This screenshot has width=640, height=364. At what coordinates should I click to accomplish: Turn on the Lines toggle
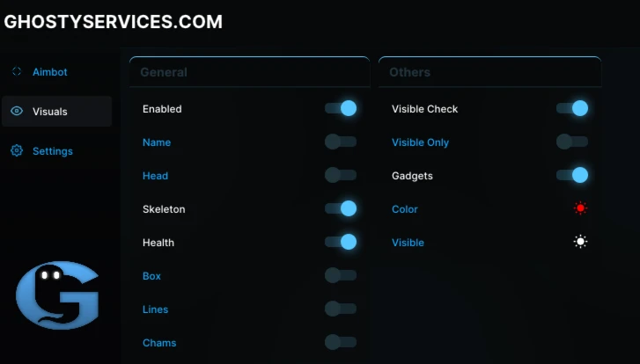(341, 309)
